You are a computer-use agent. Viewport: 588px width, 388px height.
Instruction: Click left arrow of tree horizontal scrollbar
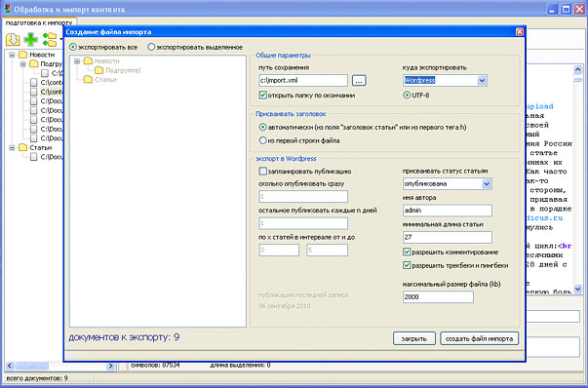point(10,366)
